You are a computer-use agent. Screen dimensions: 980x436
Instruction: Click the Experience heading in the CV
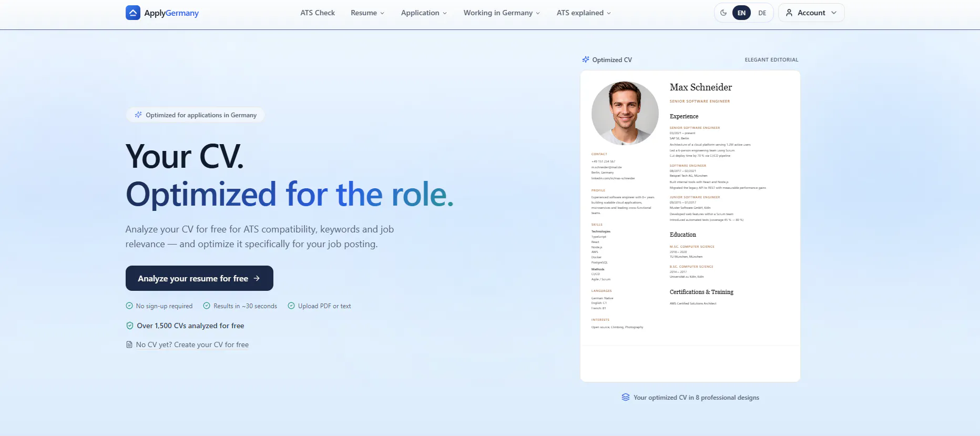pyautogui.click(x=684, y=116)
